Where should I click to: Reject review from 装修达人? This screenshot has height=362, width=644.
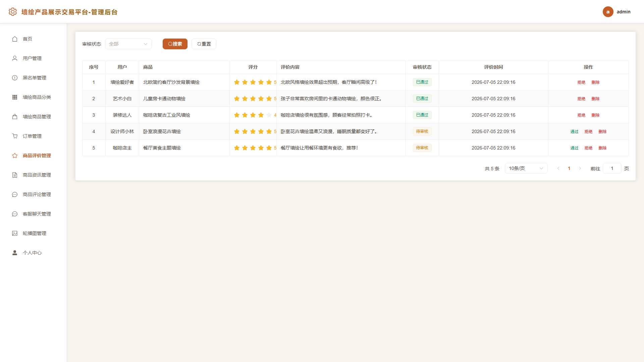(581, 115)
